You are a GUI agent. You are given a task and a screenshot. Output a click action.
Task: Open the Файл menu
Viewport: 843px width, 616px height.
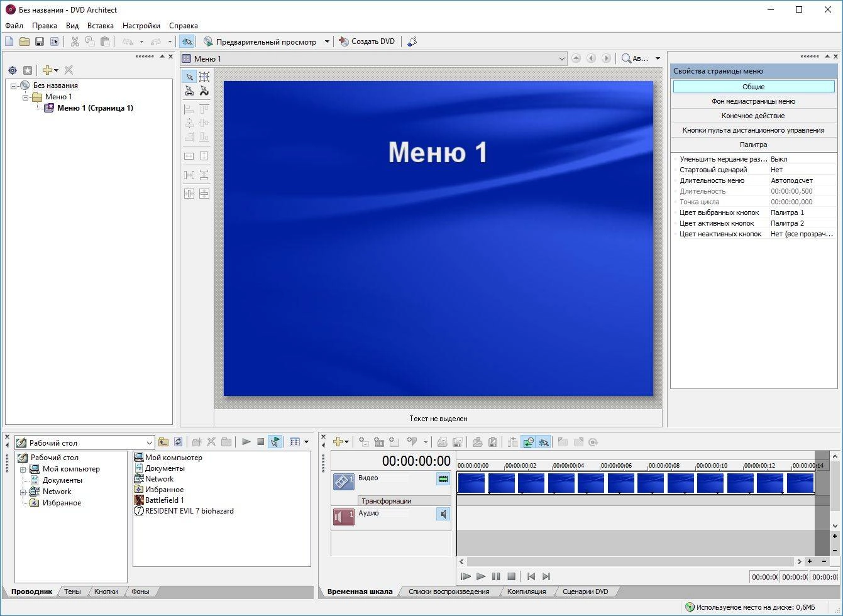pos(14,26)
